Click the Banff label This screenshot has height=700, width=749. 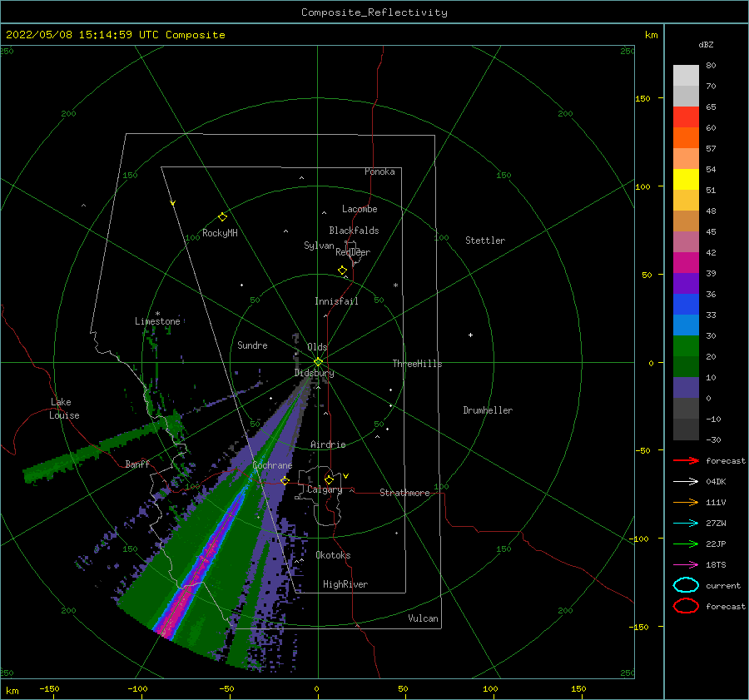[x=137, y=464]
